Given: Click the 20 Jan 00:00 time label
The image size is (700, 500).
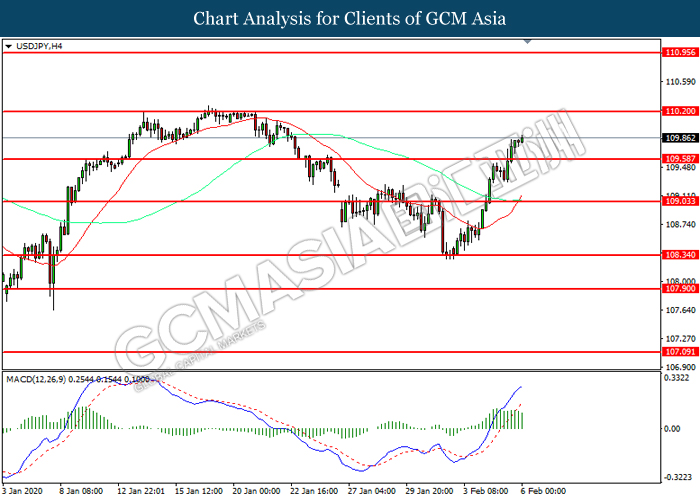Looking at the screenshot, I should (x=256, y=491).
